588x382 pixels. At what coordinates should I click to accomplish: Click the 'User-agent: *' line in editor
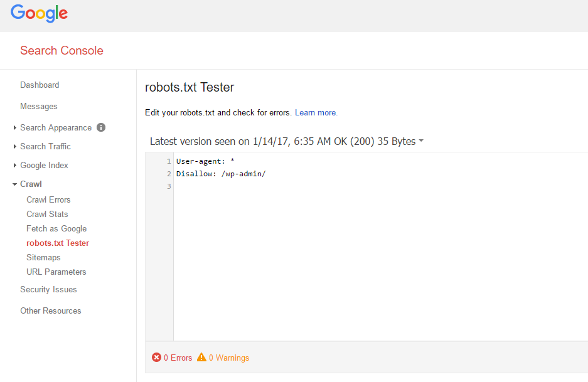coord(205,161)
